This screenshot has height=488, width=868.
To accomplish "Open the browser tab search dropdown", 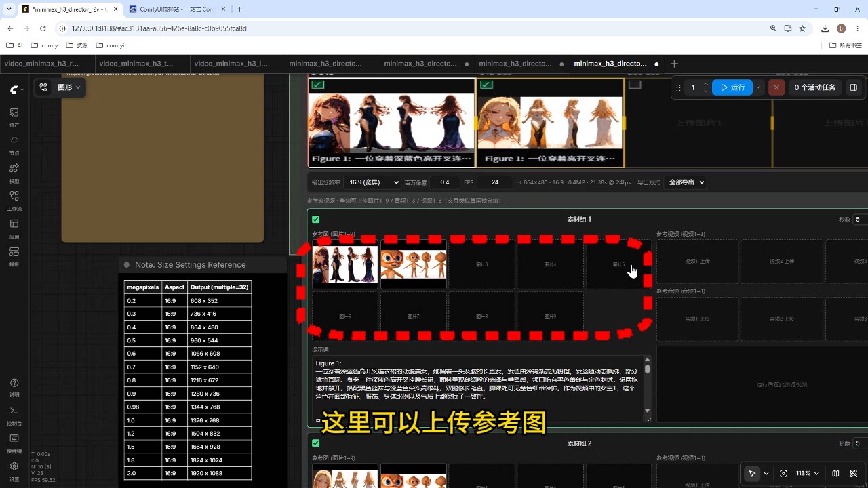I will point(9,9).
